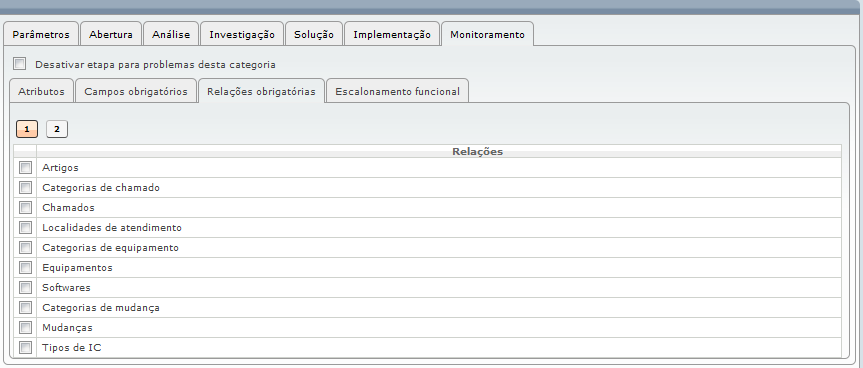Click page 1 pagination button

pyautogui.click(x=27, y=129)
